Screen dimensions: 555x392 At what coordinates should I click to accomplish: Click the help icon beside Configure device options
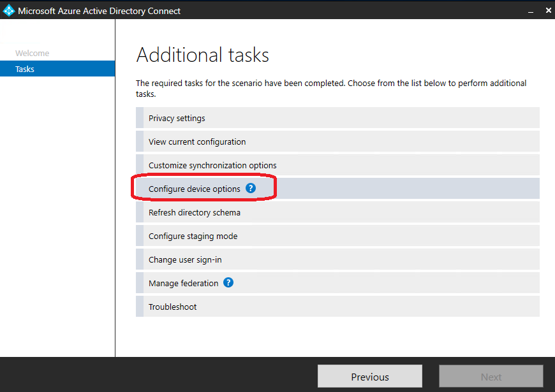(250, 188)
